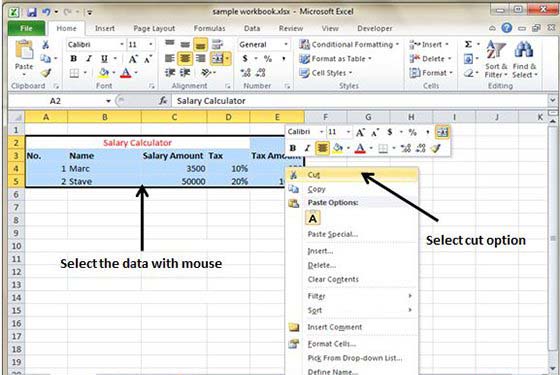Toggle Bottom Align in ribbon

pos(200,45)
